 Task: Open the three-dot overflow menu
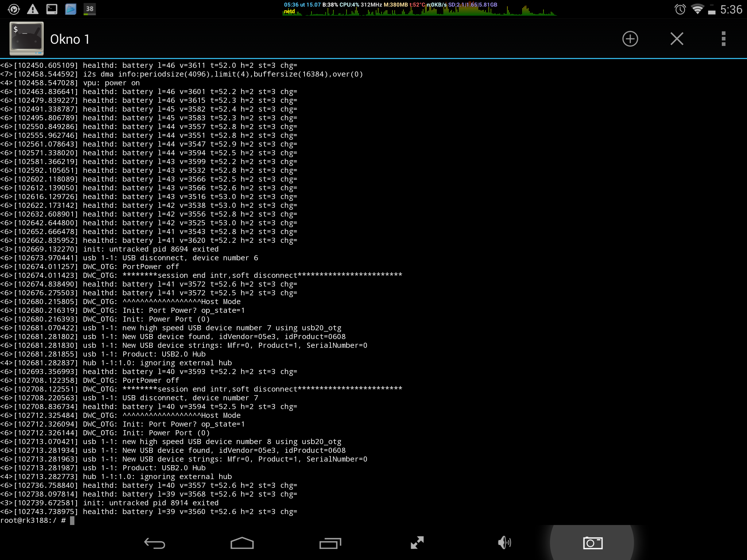723,39
